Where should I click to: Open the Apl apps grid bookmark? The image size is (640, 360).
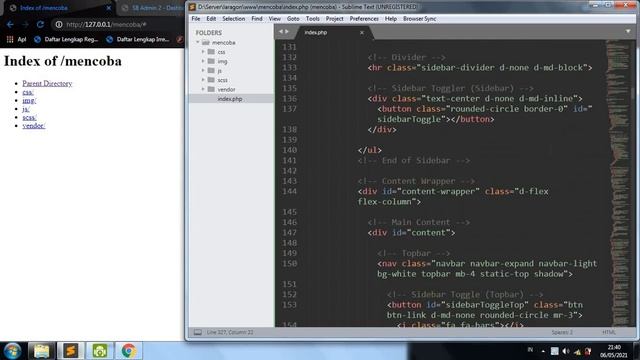16,39
